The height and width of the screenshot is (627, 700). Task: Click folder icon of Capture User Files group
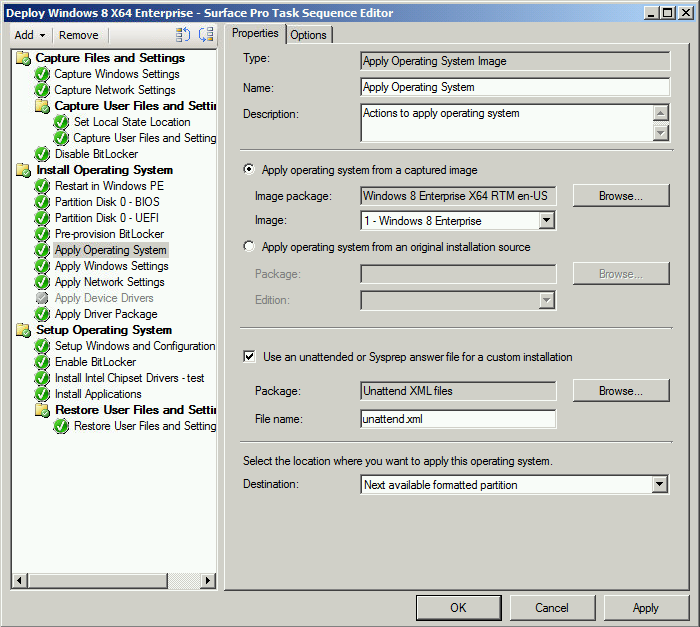[x=42, y=106]
